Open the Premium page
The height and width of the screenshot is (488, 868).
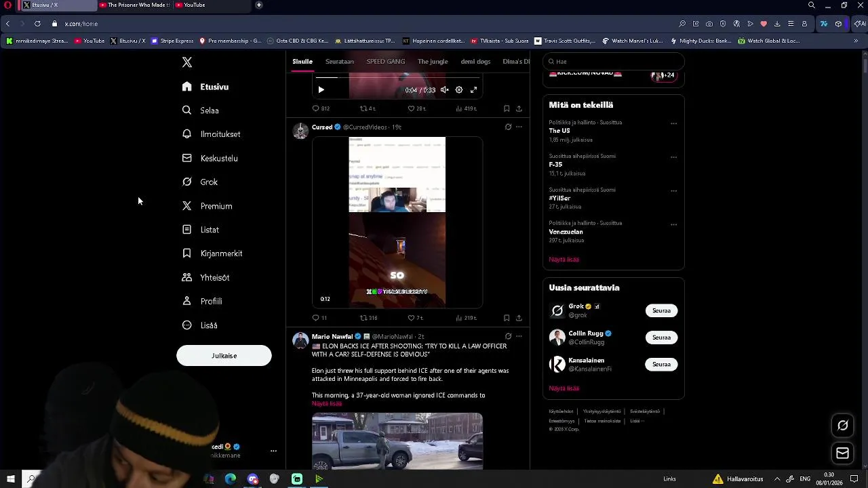207,206
